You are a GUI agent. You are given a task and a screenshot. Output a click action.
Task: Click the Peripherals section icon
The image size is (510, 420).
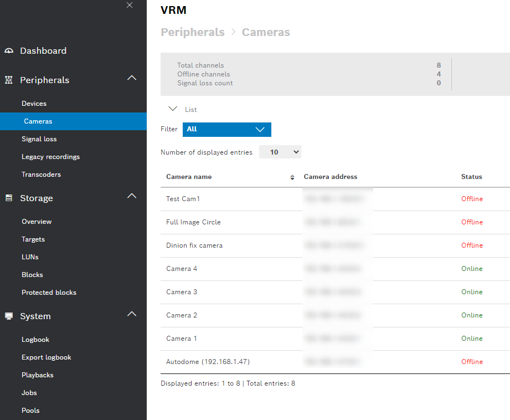[8, 80]
